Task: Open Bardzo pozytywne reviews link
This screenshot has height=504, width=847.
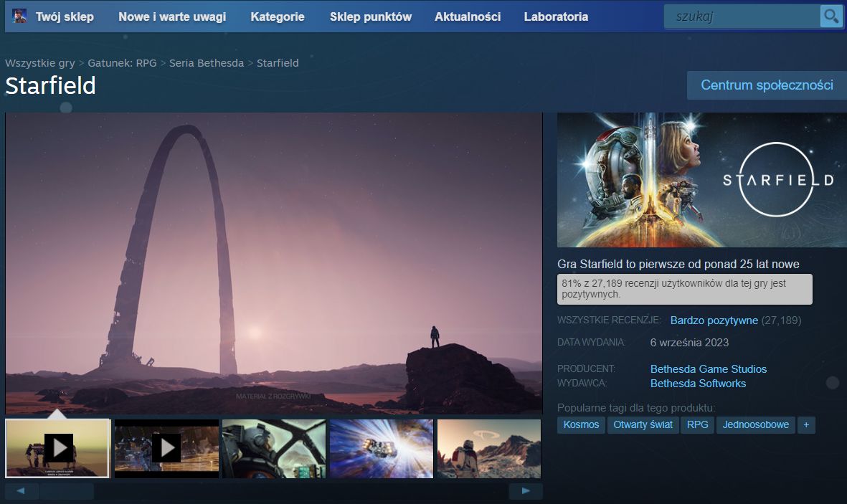Action: (x=714, y=320)
